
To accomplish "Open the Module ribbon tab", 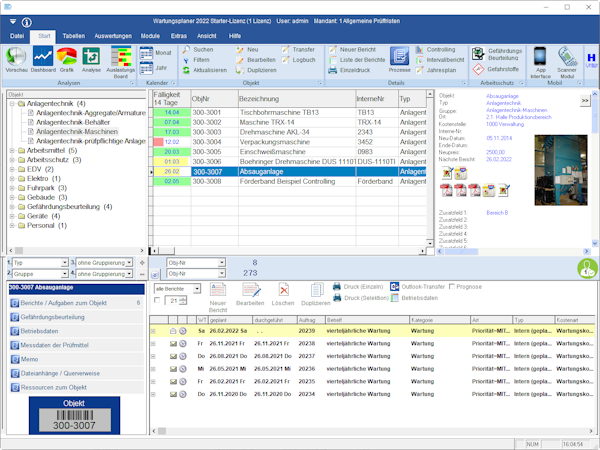I will (x=150, y=36).
